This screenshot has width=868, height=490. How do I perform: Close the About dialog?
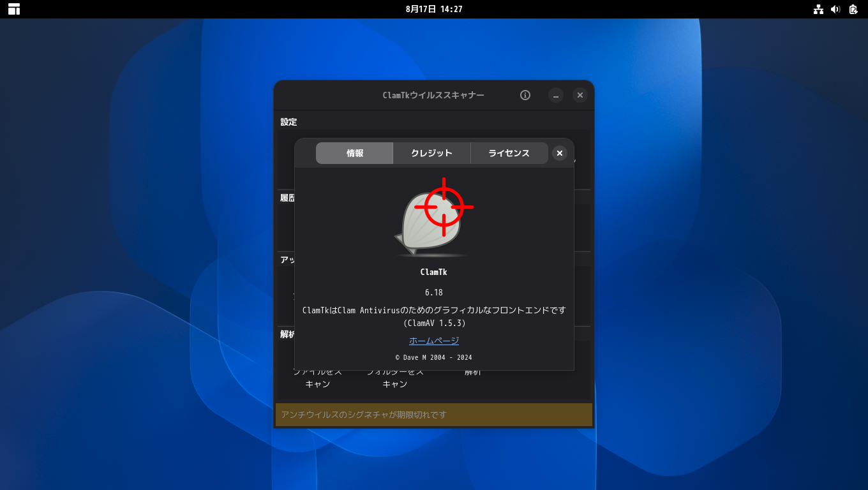[560, 153]
